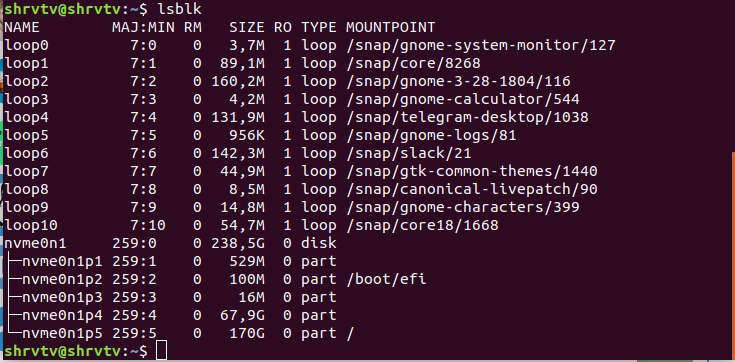Click the /snap/canonical-livepatch/90 mountpoint
735x362 pixels.
472,189
